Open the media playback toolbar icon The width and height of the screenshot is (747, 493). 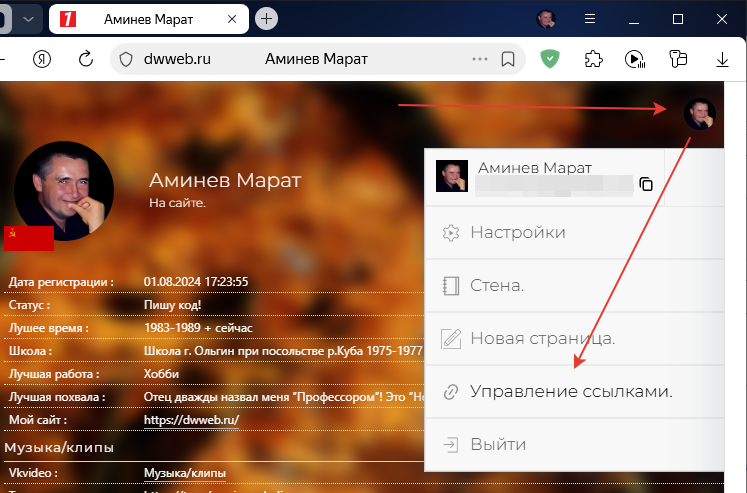(x=635, y=59)
